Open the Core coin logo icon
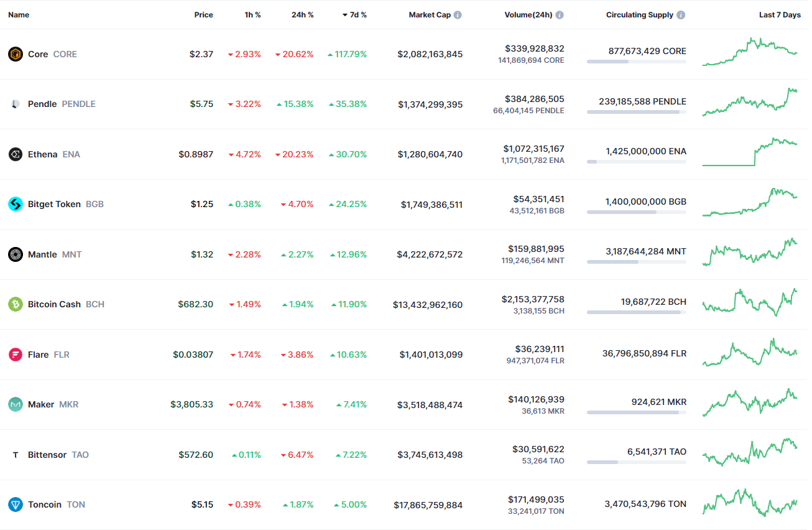 pos(16,54)
